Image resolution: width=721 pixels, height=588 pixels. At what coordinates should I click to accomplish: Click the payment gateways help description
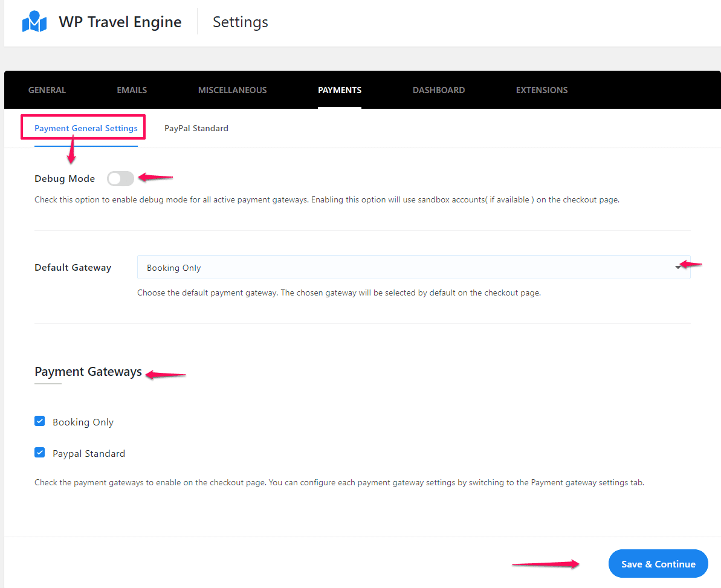click(340, 482)
